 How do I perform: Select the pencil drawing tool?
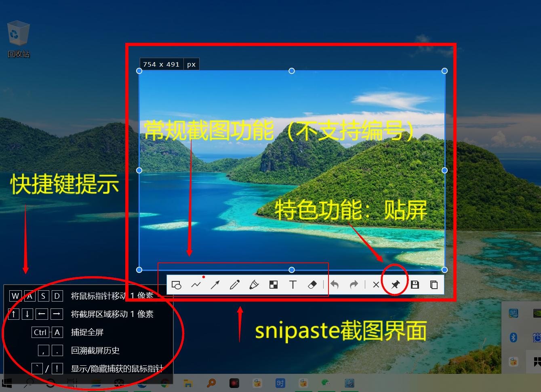pos(234,285)
